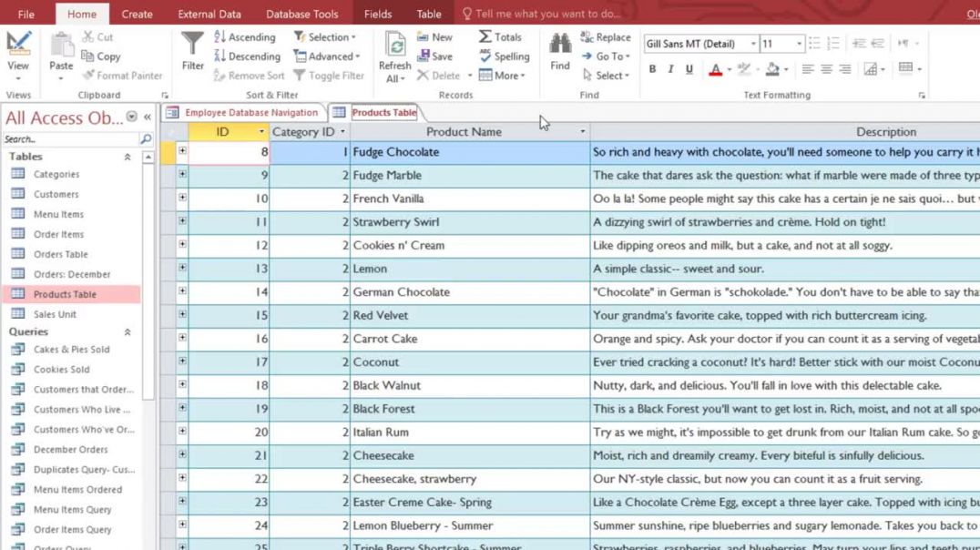
Task: Click the Cut scissors icon
Action: (x=88, y=36)
